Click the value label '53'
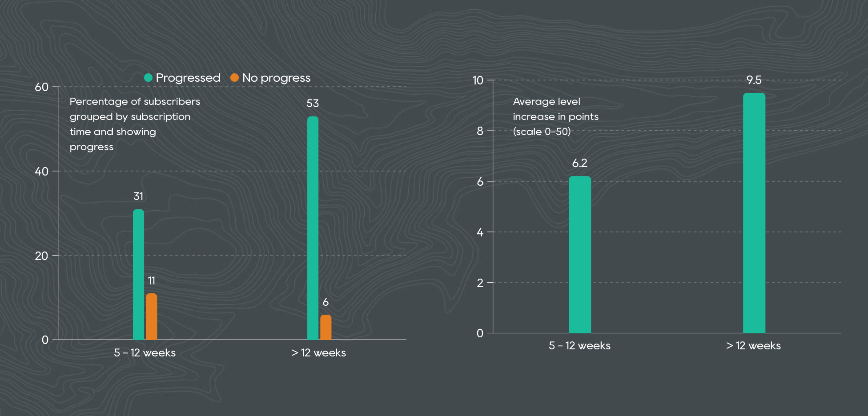 coord(313,103)
